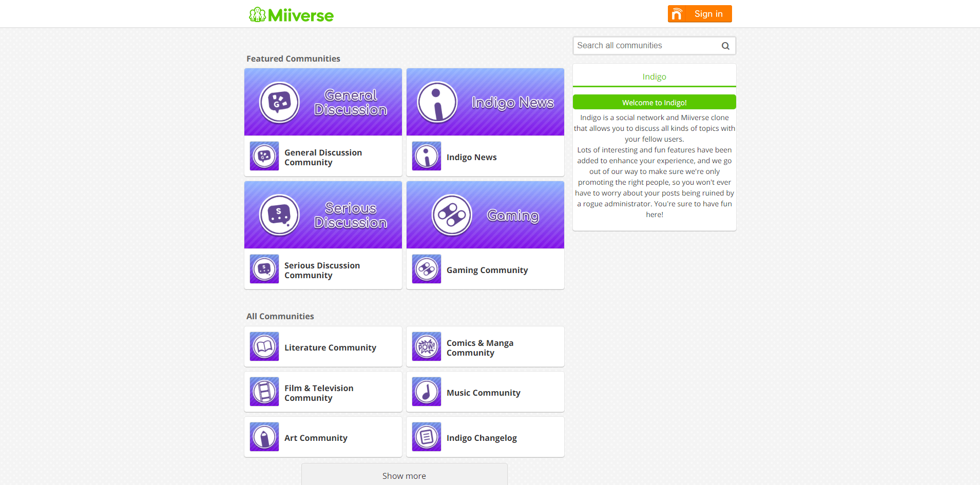This screenshot has height=485, width=980.
Task: Open Gaming Community link text
Action: [487, 270]
